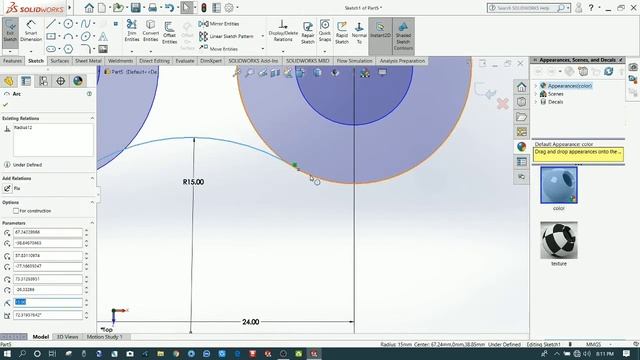Switch to the Surfaces tab
Image resolution: width=640 pixels, height=360 pixels.
60,61
